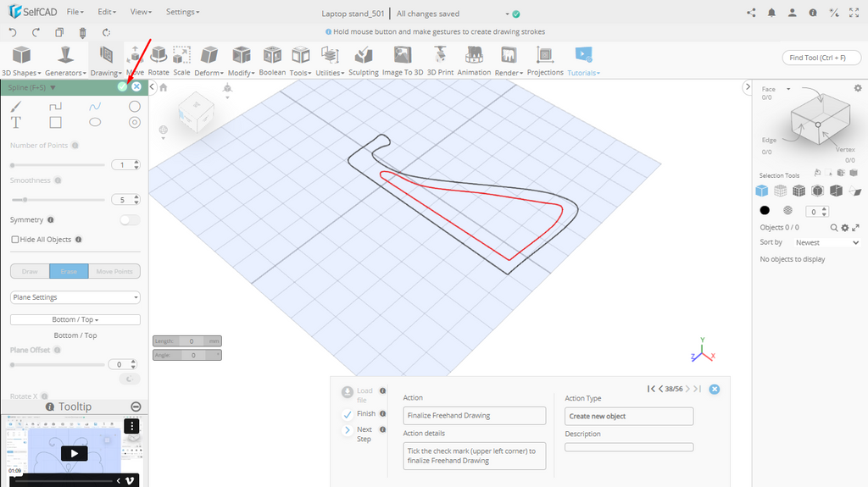The image size is (868, 487).
Task: Click the Draw mode button
Action: pyautogui.click(x=30, y=272)
